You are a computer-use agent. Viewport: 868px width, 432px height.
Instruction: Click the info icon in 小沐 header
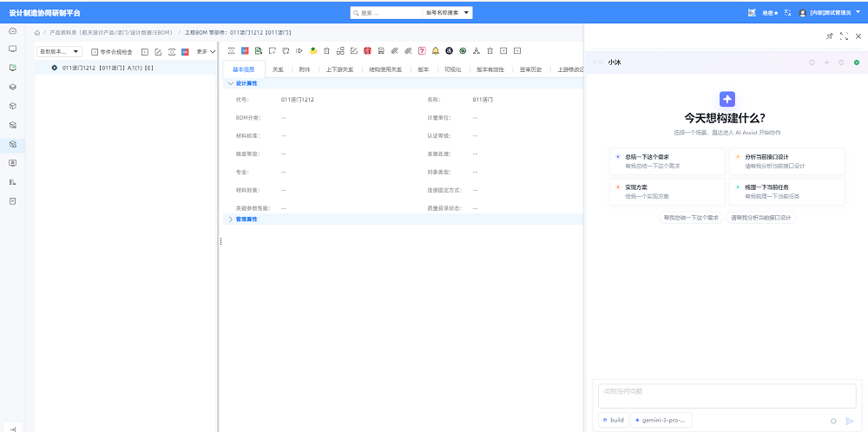pyautogui.click(x=812, y=62)
